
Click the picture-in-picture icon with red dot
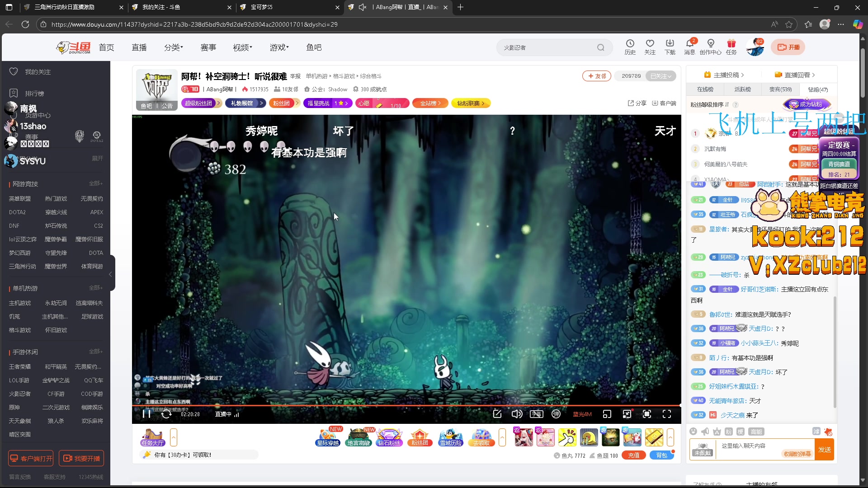coord(627,414)
